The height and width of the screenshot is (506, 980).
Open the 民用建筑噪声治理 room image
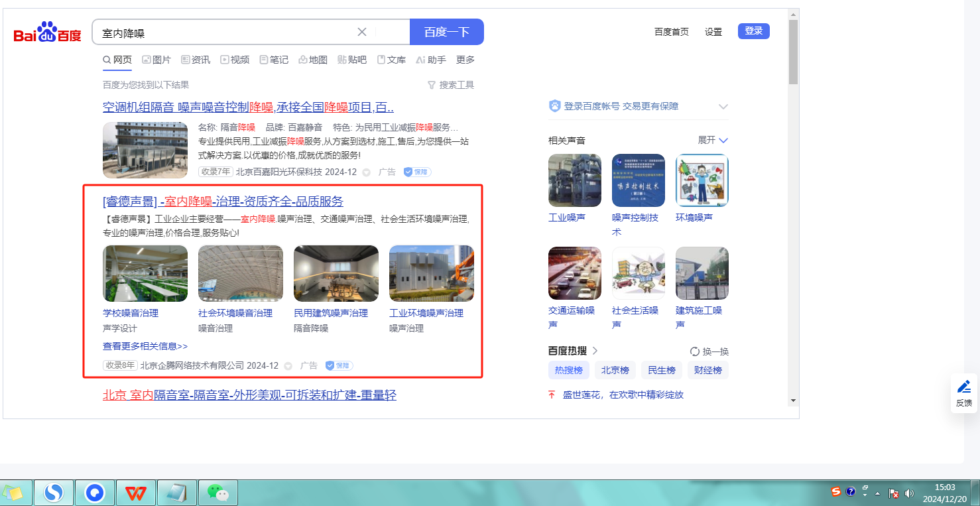336,274
